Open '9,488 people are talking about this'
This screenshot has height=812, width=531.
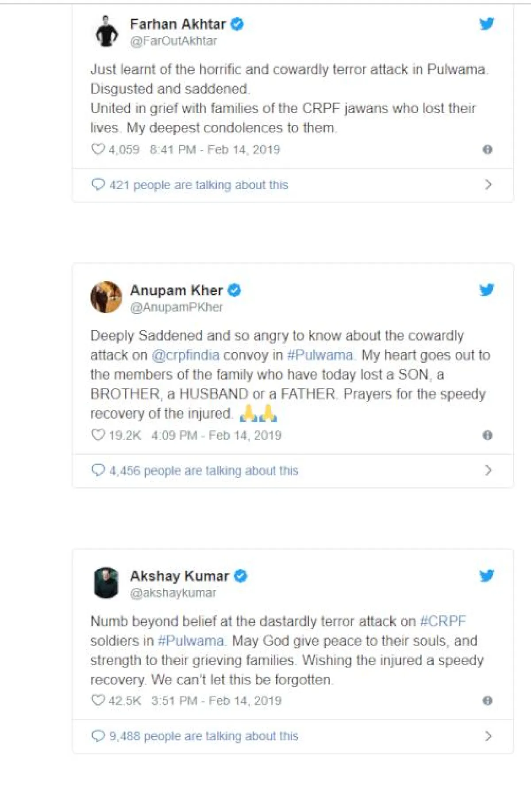[204, 736]
